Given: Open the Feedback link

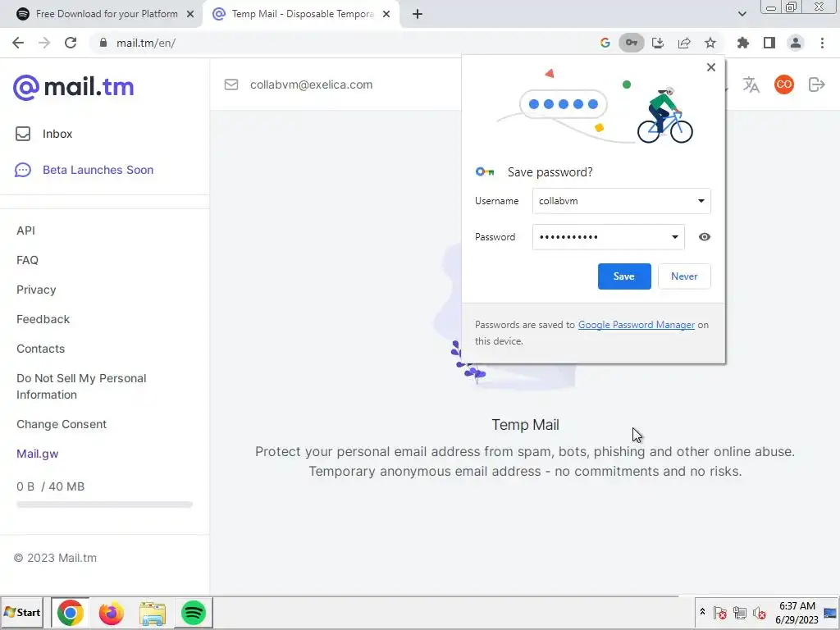Looking at the screenshot, I should click(43, 319).
